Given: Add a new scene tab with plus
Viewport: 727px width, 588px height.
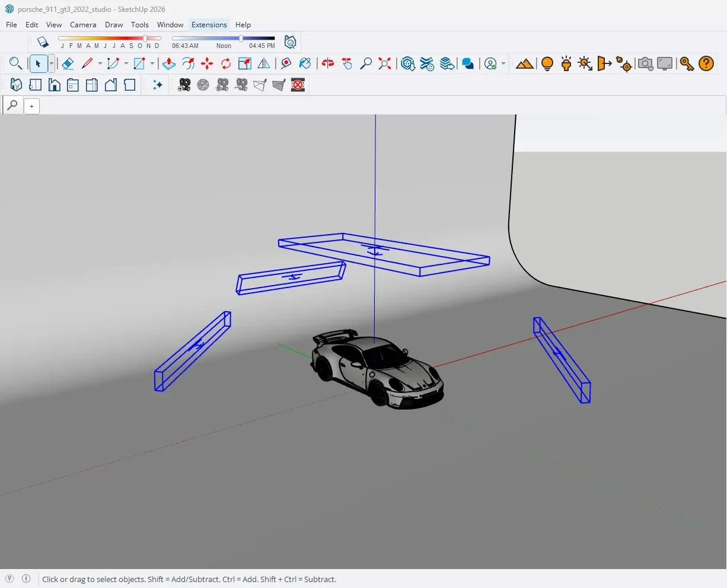Looking at the screenshot, I should tap(31, 106).
